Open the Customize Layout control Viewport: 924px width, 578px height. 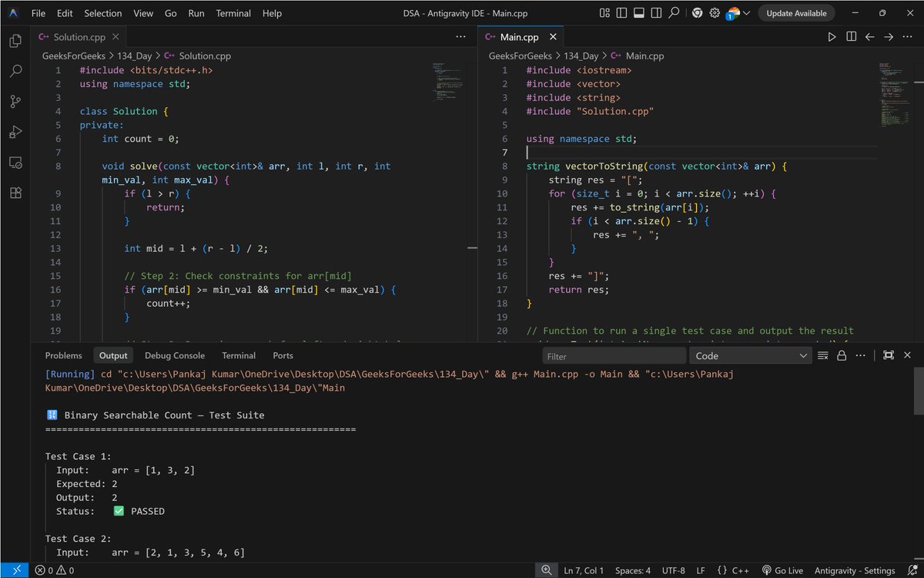click(604, 13)
